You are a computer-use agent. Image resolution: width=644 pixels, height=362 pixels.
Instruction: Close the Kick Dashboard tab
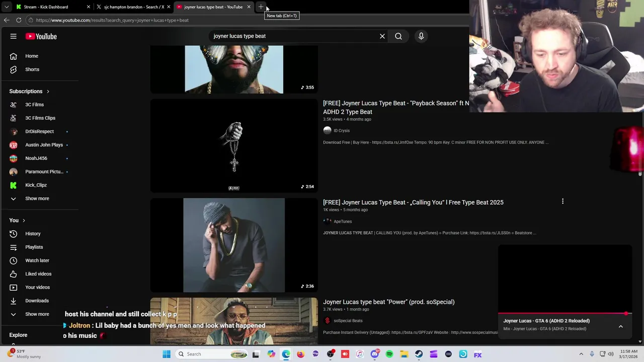(x=89, y=7)
